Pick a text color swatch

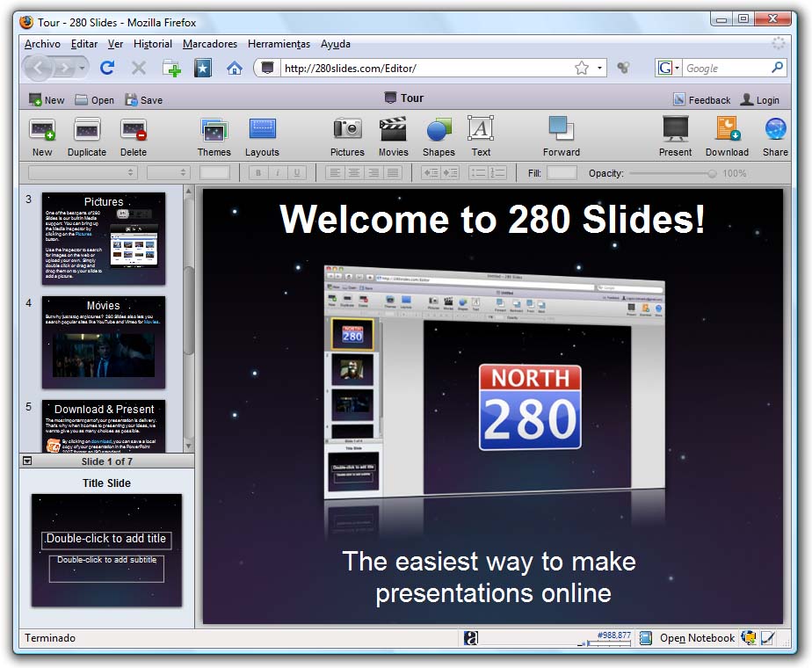214,173
